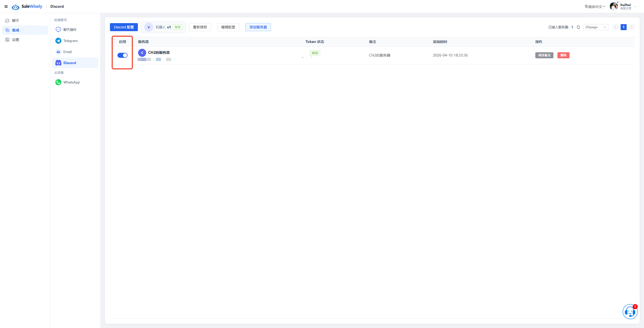Select the integrations menu item
This screenshot has width=644, height=328.
pyautogui.click(x=25, y=30)
